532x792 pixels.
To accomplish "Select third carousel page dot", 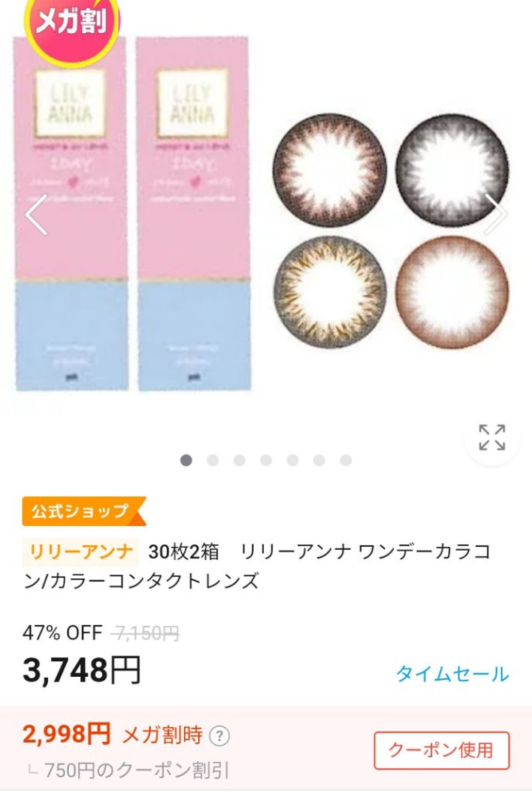I will [x=239, y=460].
